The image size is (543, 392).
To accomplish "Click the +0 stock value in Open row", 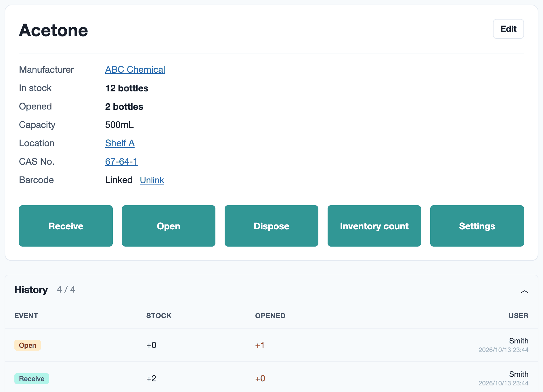I will (151, 345).
